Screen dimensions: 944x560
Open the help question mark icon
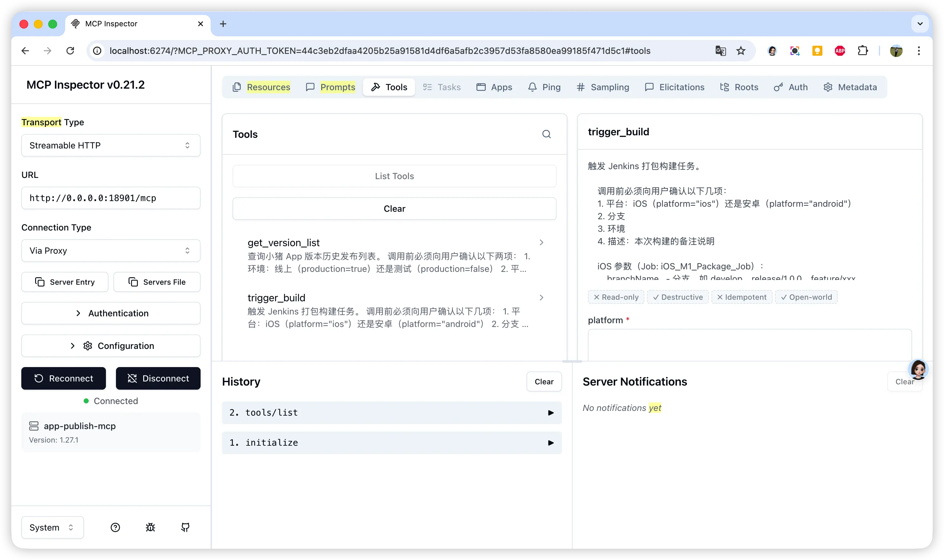pos(115,527)
